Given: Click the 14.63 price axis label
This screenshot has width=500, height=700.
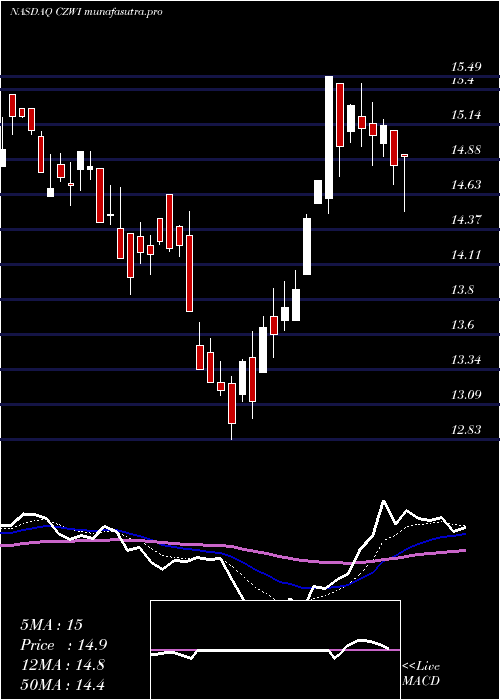Looking at the screenshot, I should tap(466, 185).
